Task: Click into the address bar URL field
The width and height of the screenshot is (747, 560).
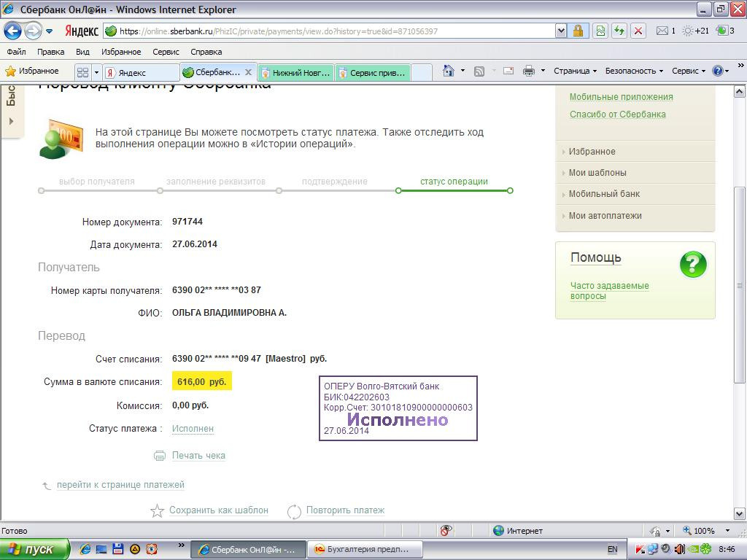Action: click(329, 31)
